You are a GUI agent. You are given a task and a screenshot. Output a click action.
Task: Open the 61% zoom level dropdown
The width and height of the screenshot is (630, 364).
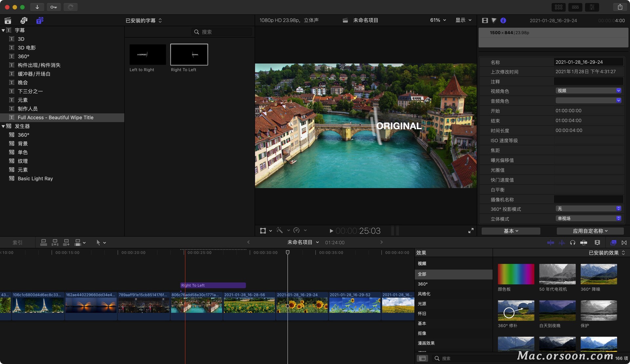(x=438, y=20)
